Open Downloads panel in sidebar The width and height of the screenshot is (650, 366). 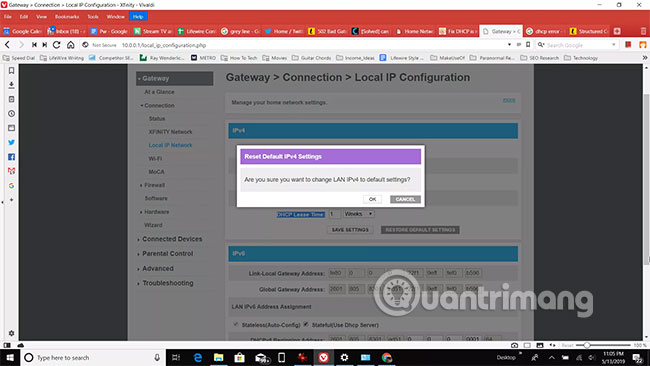tap(11, 85)
